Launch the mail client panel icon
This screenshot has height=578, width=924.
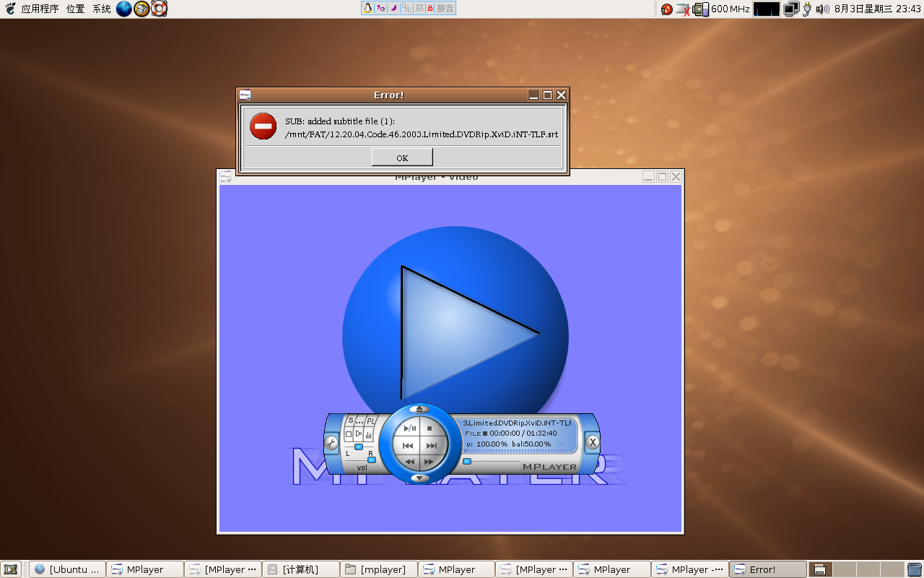point(142,9)
